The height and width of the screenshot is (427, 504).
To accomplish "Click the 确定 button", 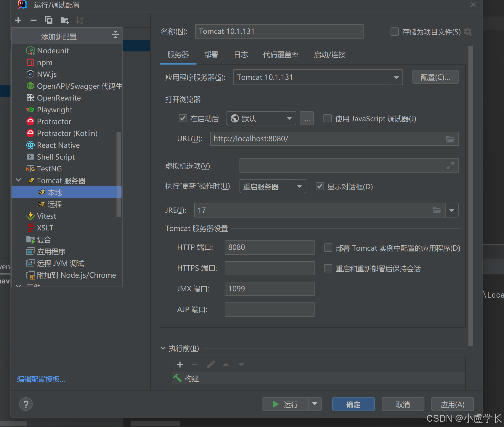I will coord(353,404).
